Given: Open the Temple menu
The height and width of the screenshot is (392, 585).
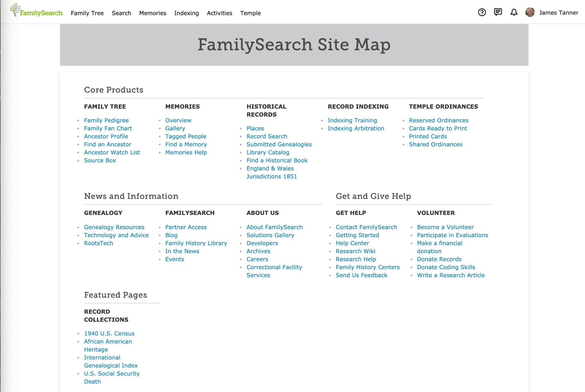Looking at the screenshot, I should pyautogui.click(x=250, y=13).
